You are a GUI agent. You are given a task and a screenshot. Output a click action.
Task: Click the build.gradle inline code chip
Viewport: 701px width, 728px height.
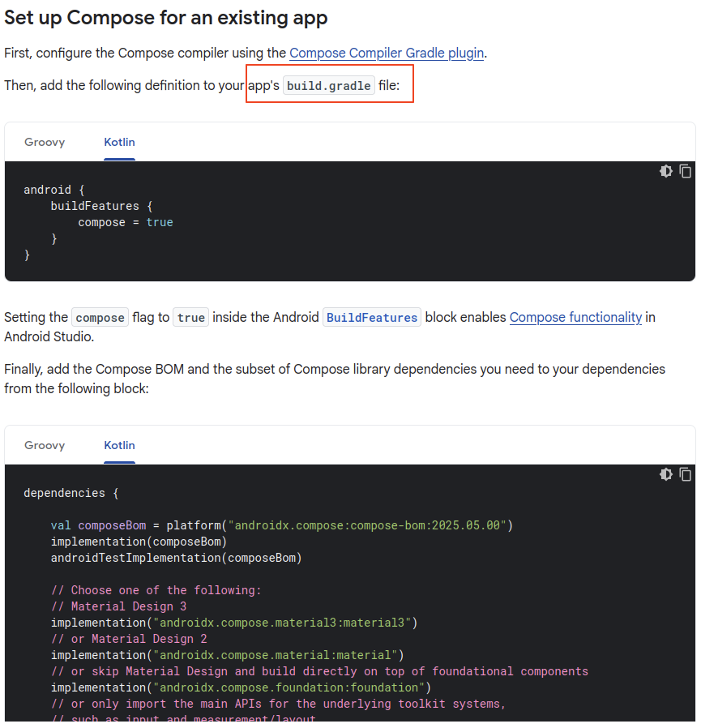point(328,85)
